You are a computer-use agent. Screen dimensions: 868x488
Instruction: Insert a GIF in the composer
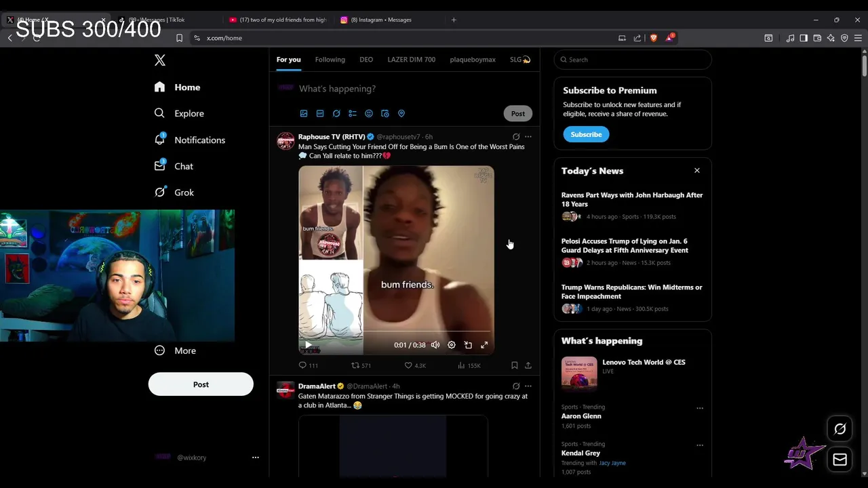tap(320, 114)
